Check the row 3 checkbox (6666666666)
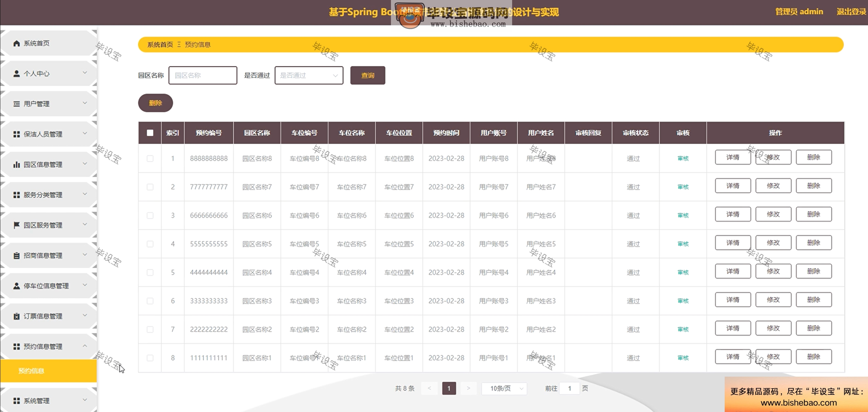This screenshot has height=412, width=868. (x=150, y=215)
